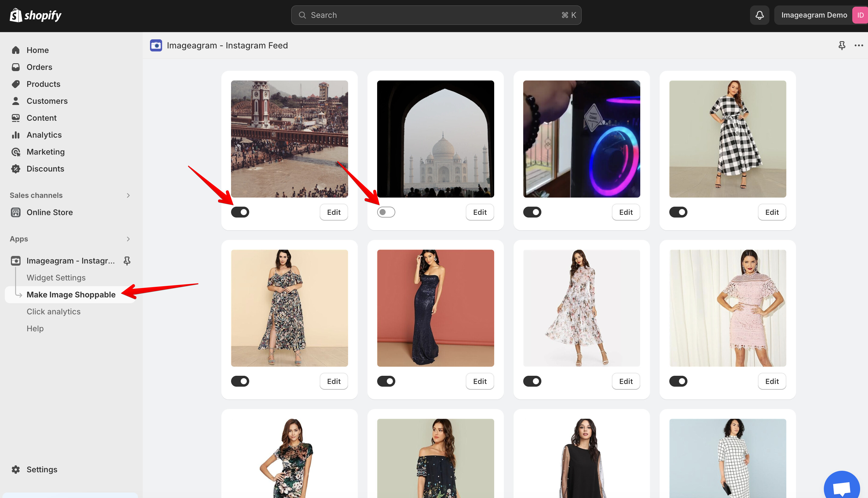The image size is (868, 498).
Task: Click the notifications bell icon
Action: click(759, 15)
